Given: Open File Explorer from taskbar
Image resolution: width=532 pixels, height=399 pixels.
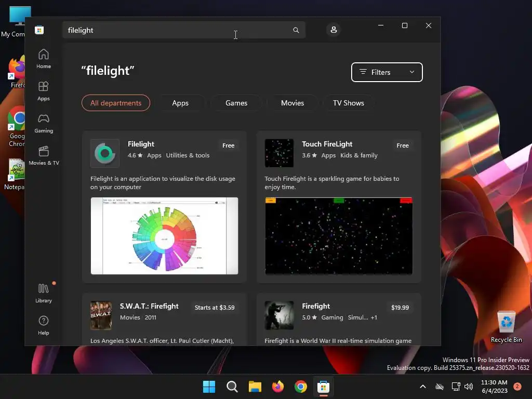Looking at the screenshot, I should (255, 387).
